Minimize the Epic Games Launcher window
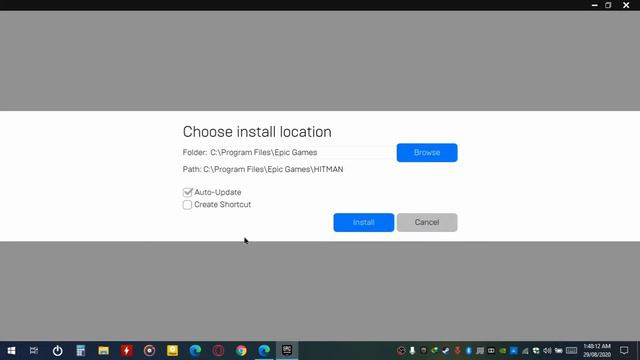 pos(595,5)
